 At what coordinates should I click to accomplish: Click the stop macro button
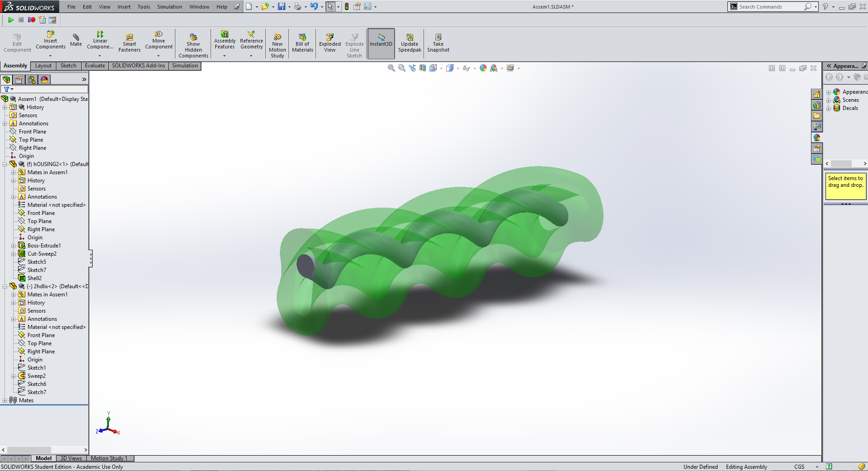click(21, 20)
